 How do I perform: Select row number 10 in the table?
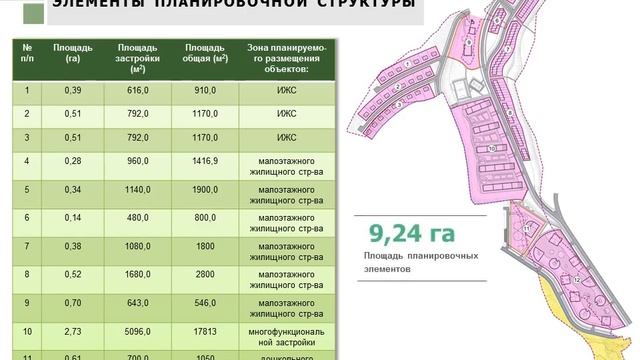click(x=27, y=332)
